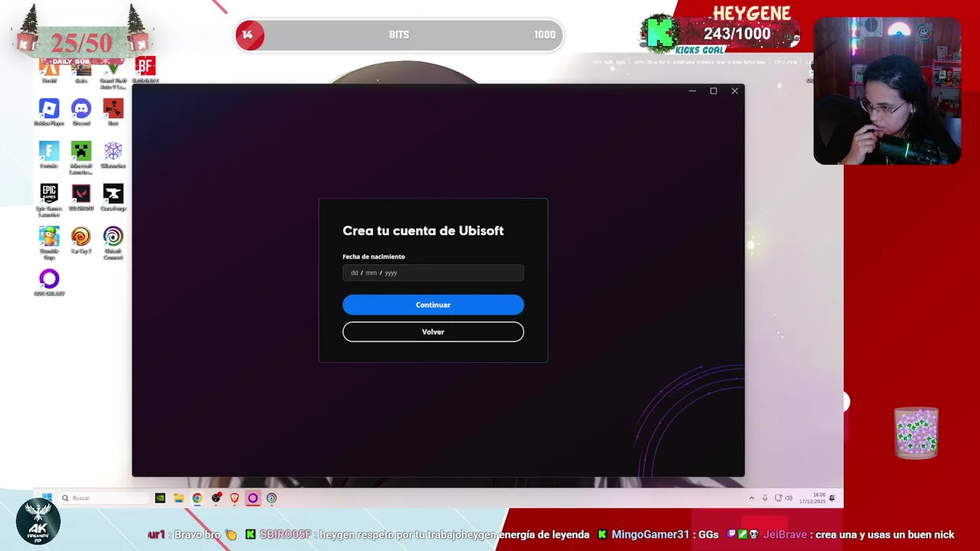The width and height of the screenshot is (980, 551).
Task: Open the Battlefield desktop shortcut
Action: pos(145,70)
